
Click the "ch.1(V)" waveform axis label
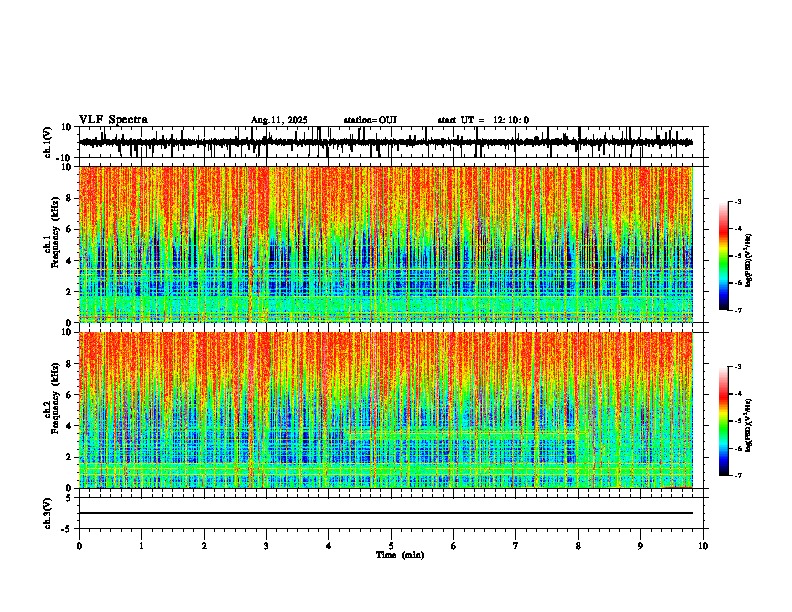coord(48,142)
